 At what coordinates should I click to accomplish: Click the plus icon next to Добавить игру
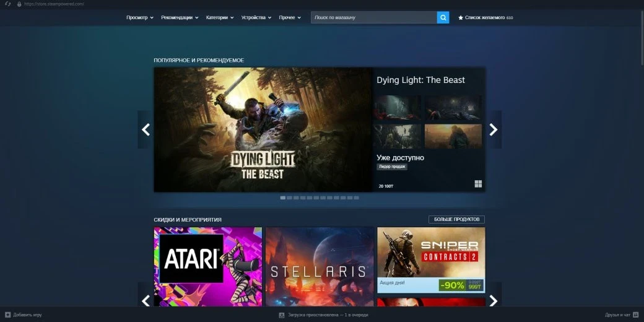7,315
